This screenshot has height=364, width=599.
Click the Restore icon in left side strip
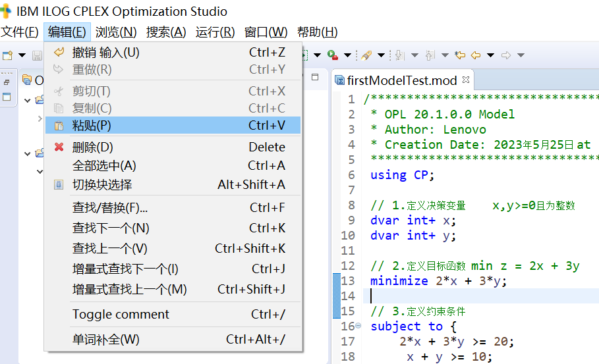click(7, 82)
